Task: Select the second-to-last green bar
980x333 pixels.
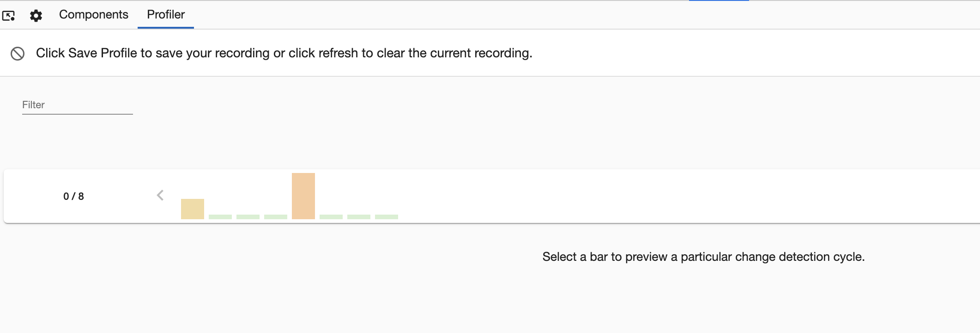Action: [358, 216]
